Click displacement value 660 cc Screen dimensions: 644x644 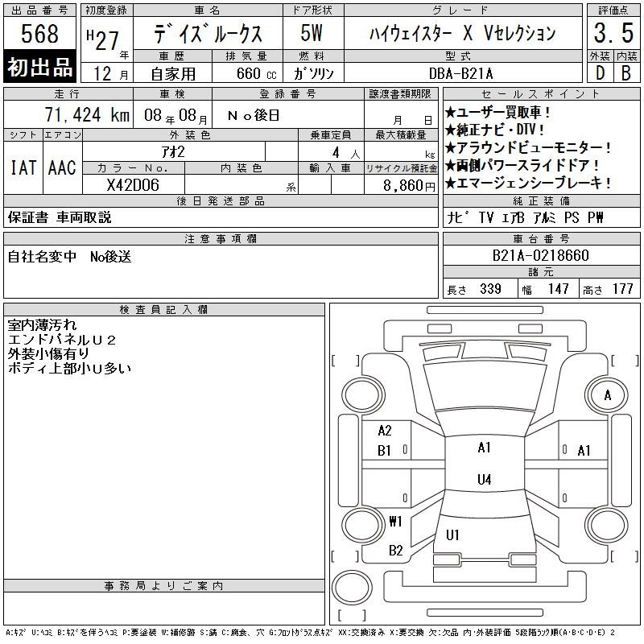click(x=256, y=74)
